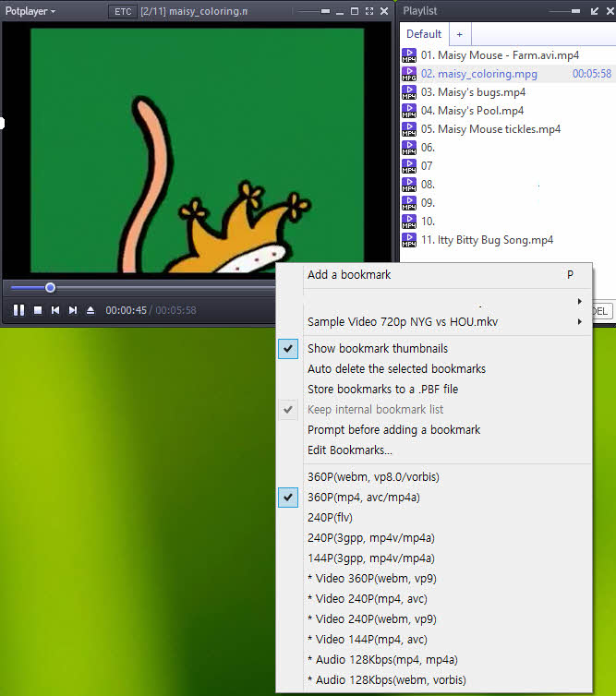Select 240P(3gpp, mp4v/mp4a) quality
This screenshot has width=616, height=696.
point(434,538)
